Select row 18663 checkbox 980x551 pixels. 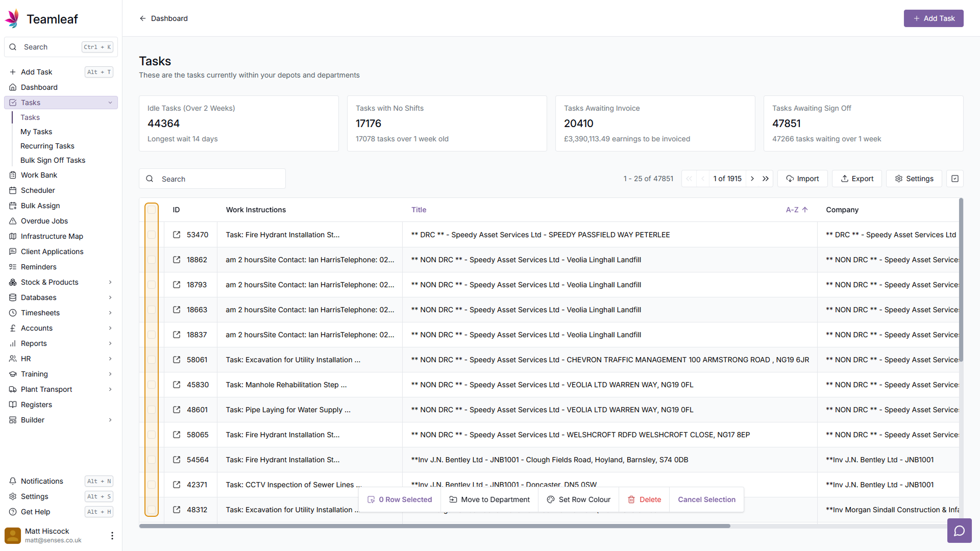click(x=152, y=310)
